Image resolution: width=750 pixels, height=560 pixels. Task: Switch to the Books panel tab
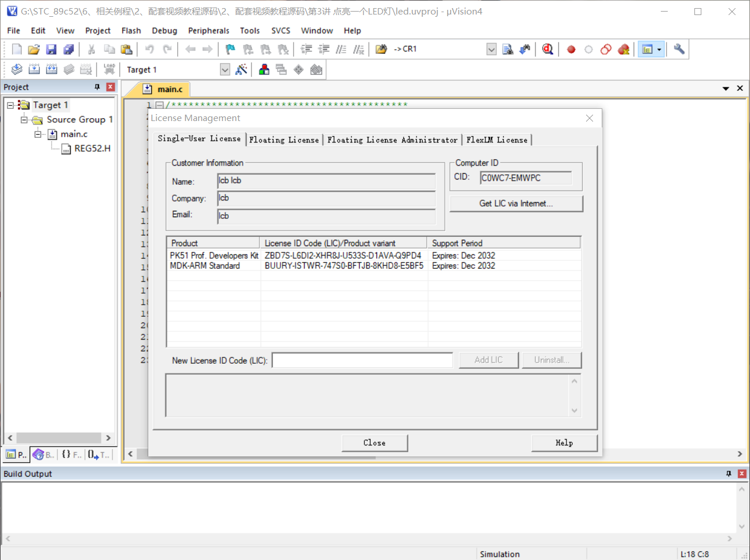tap(43, 455)
